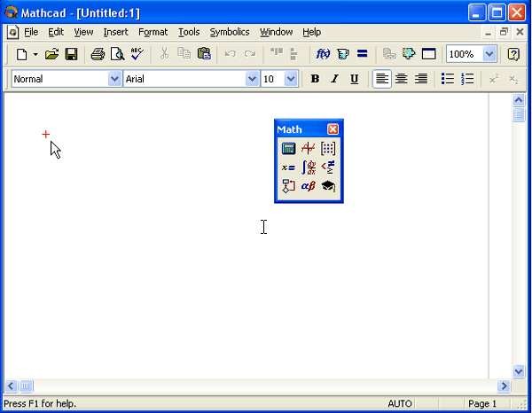Open Calculator toolbar from Math palette
This screenshot has height=413, width=532.
[288, 149]
